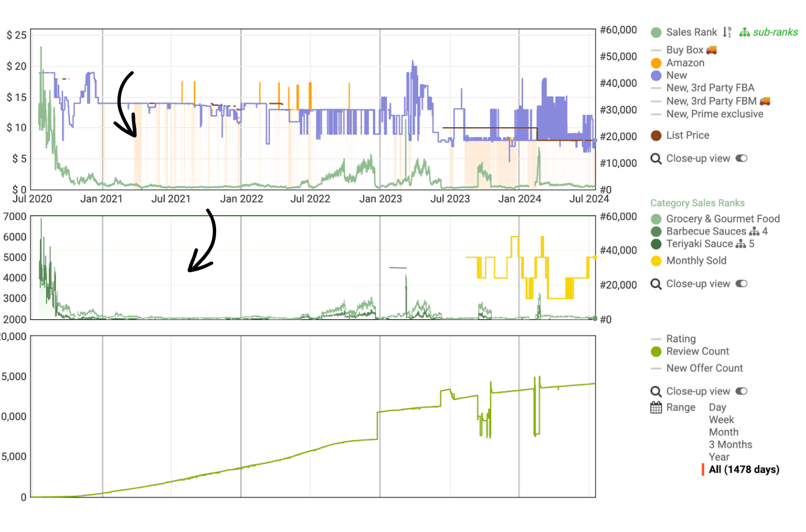Hide the Review Count series in the legend

pos(697,352)
